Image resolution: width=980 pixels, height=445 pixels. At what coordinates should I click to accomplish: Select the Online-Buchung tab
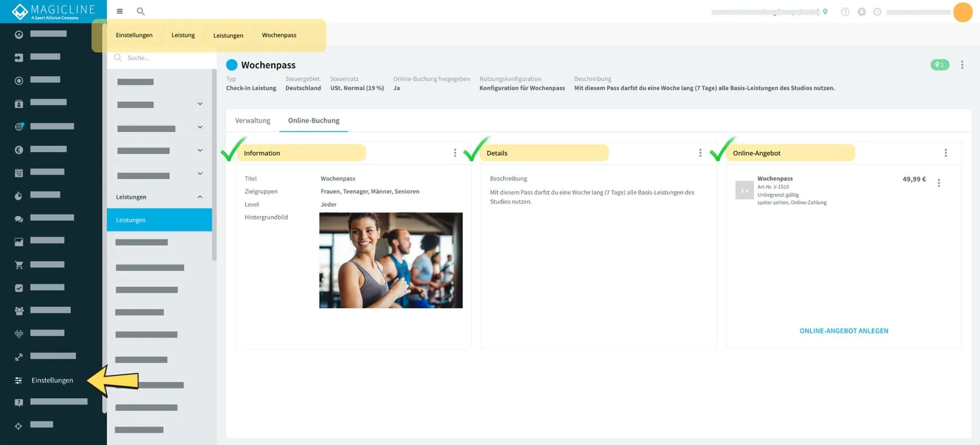coord(314,120)
